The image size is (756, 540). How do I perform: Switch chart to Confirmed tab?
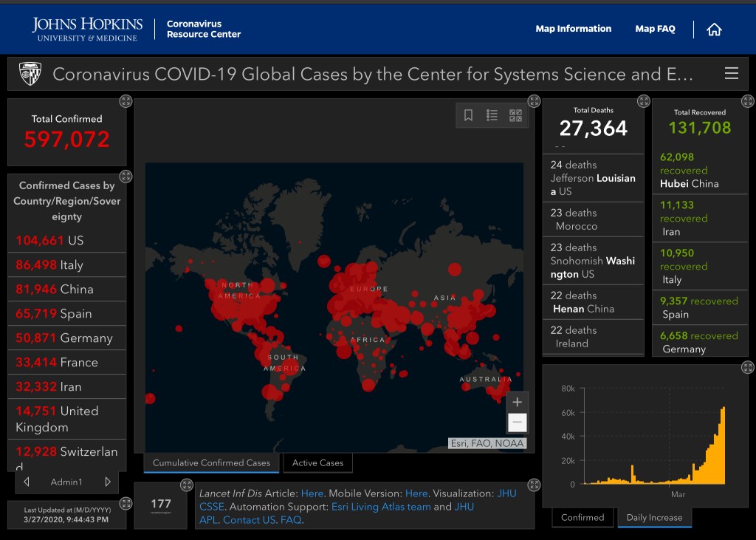pyautogui.click(x=583, y=517)
